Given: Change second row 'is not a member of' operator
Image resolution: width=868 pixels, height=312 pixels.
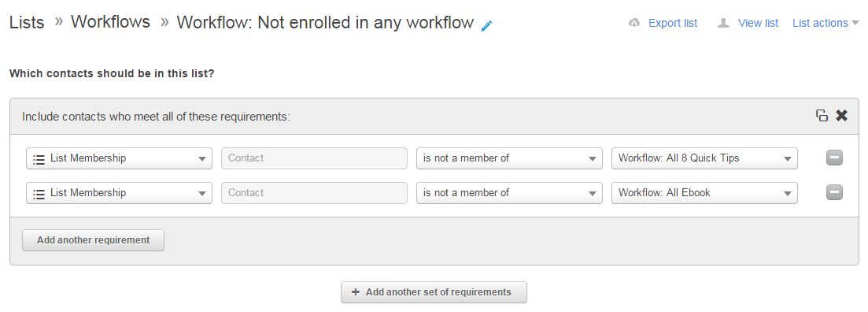Looking at the screenshot, I should (x=509, y=193).
